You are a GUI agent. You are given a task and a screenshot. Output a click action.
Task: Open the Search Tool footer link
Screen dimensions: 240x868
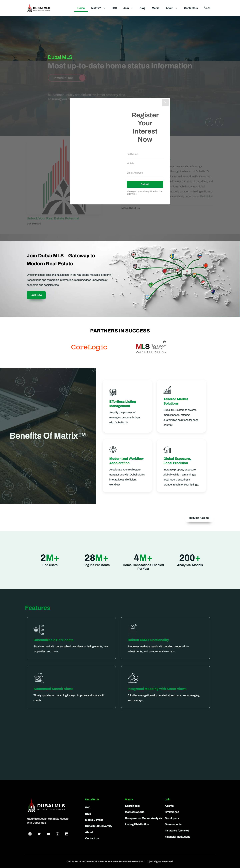pyautogui.click(x=133, y=806)
